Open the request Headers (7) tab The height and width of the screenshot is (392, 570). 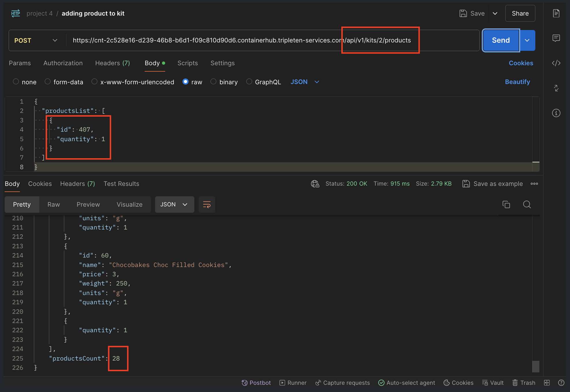[113, 63]
